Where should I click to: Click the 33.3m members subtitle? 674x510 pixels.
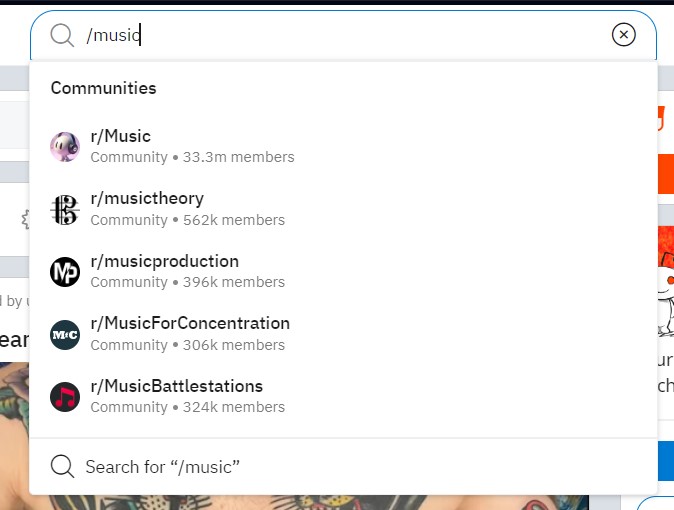239,157
